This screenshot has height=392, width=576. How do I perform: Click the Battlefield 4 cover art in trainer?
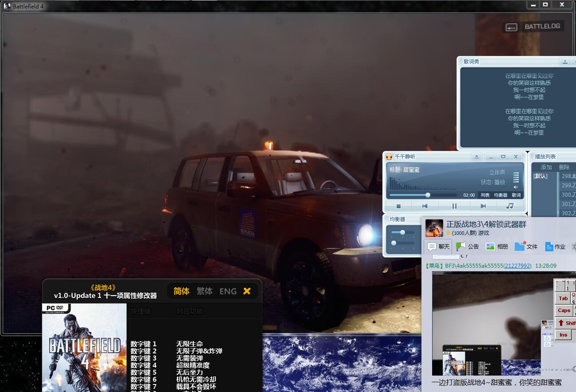pyautogui.click(x=84, y=348)
